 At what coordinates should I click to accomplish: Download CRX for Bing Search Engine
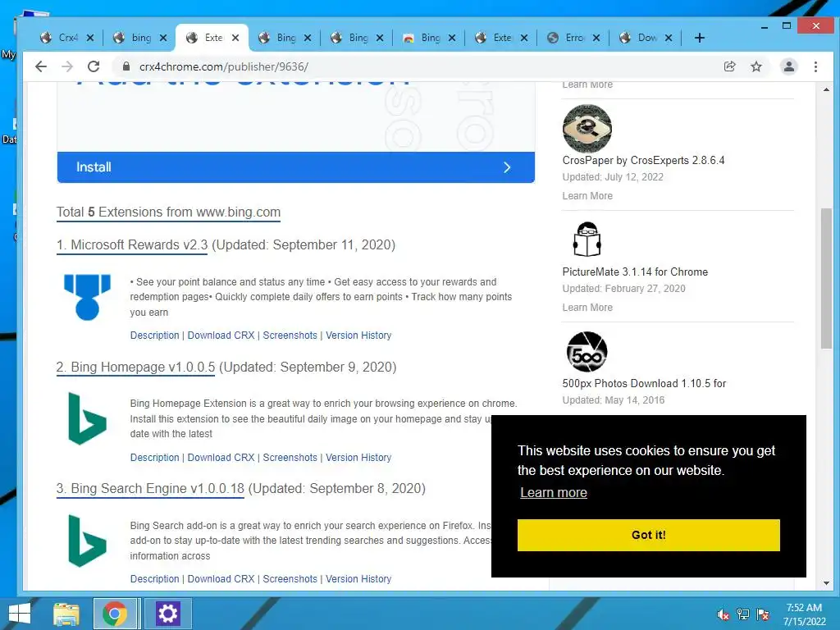[221, 579]
